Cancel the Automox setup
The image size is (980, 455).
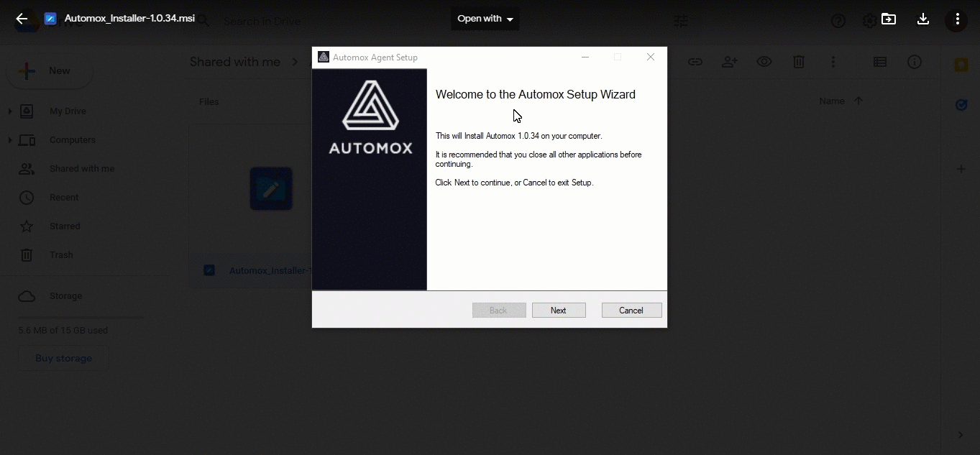coord(631,311)
